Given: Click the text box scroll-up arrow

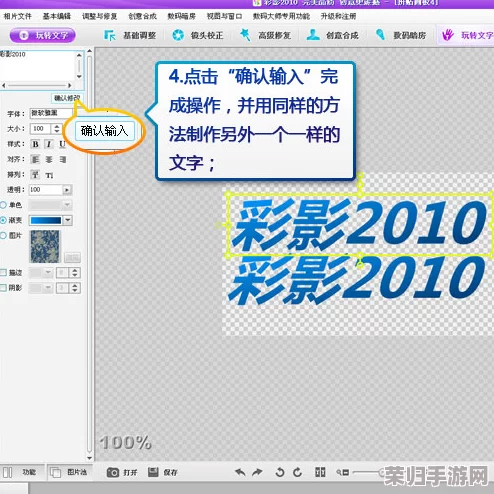Looking at the screenshot, I should (79, 55).
